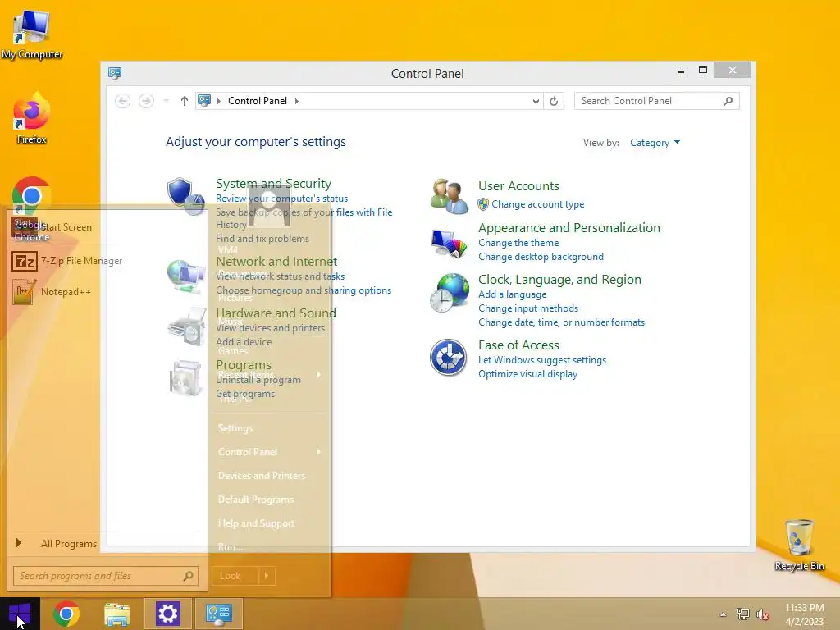Image resolution: width=840 pixels, height=630 pixels.
Task: Open the Clock, Language, and Region globe icon
Action: [x=449, y=293]
